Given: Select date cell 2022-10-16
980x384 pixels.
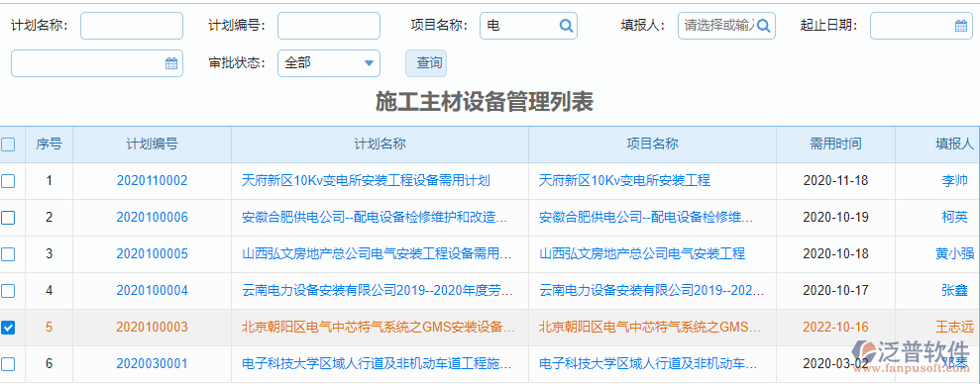Looking at the screenshot, I should pos(835,328).
